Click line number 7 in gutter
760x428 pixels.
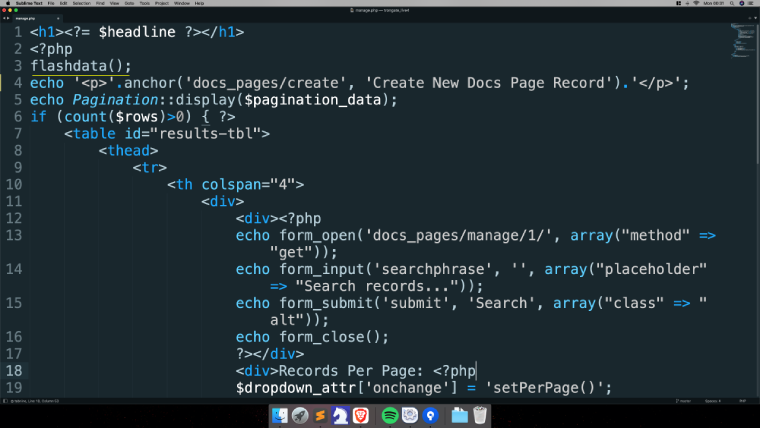pyautogui.click(x=18, y=134)
